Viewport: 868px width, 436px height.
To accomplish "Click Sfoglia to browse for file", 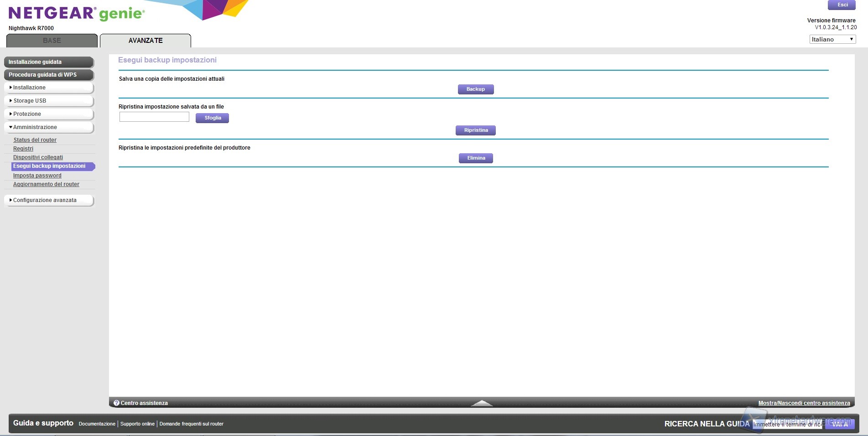I will point(213,118).
